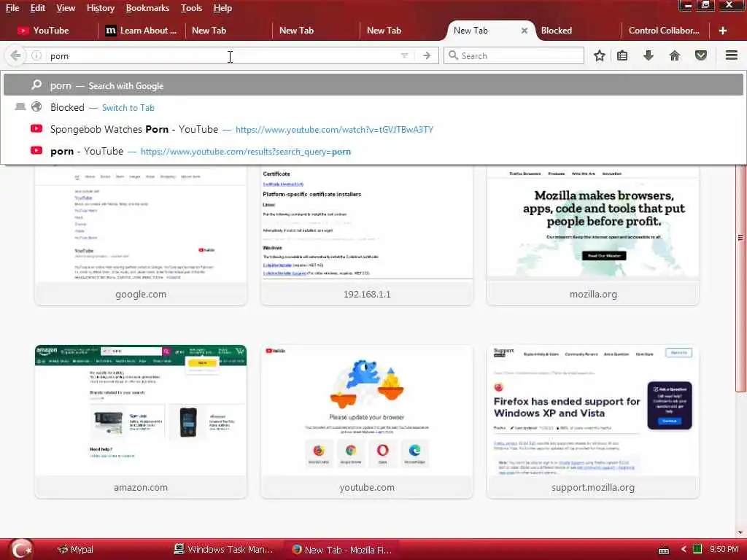
Task: Click the search magnifier icon in search box
Action: tap(453, 55)
